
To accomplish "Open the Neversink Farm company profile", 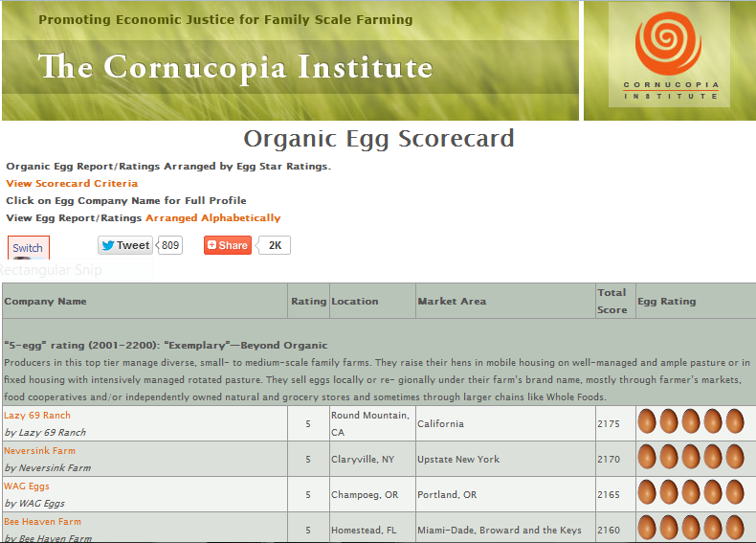I will pos(39,451).
